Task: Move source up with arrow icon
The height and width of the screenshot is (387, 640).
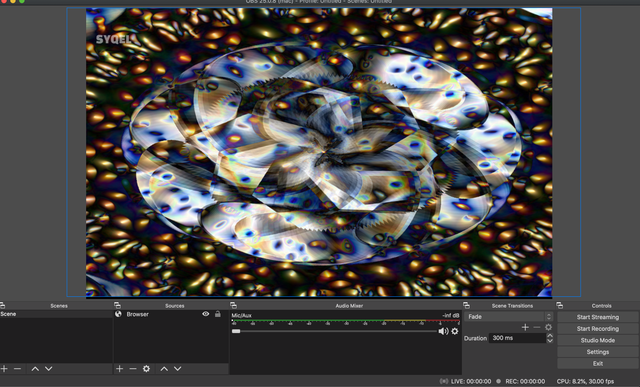Action: (x=164, y=369)
